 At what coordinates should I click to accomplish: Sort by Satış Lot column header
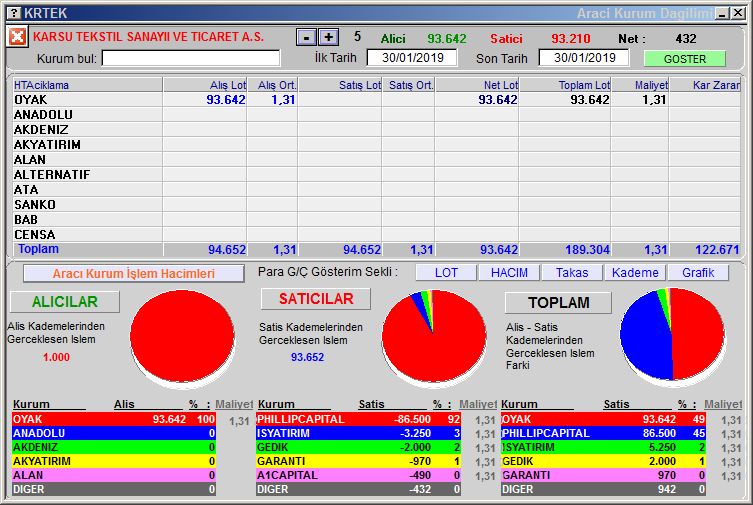coord(340,85)
